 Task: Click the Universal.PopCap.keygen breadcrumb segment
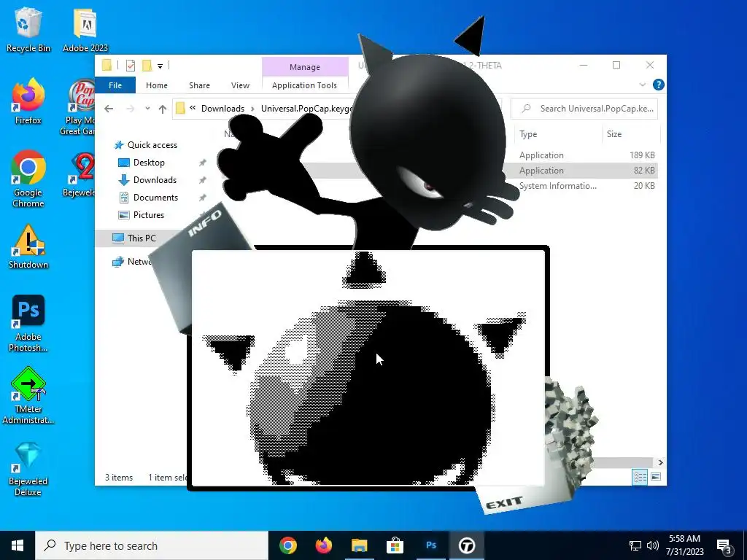tap(307, 109)
